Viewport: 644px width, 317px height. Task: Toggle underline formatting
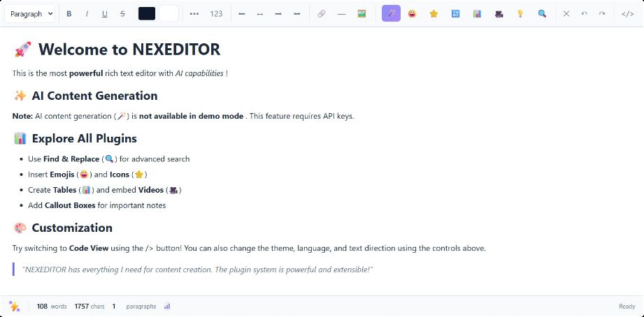(105, 13)
